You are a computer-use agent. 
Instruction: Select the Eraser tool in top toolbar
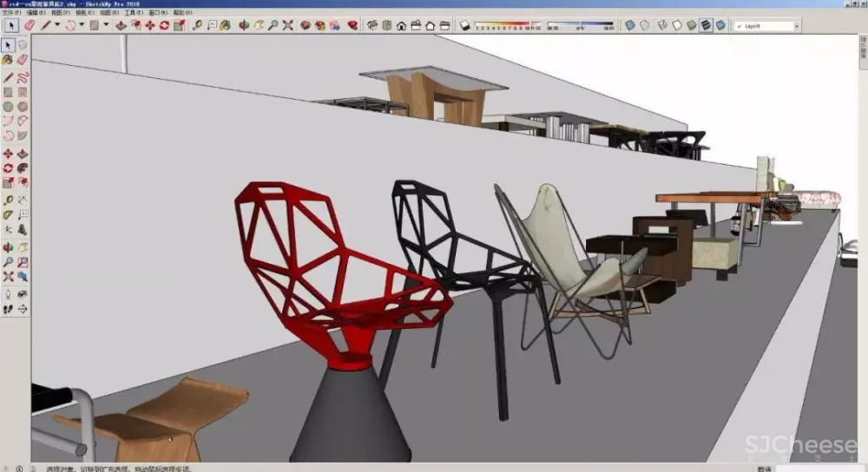[30, 26]
